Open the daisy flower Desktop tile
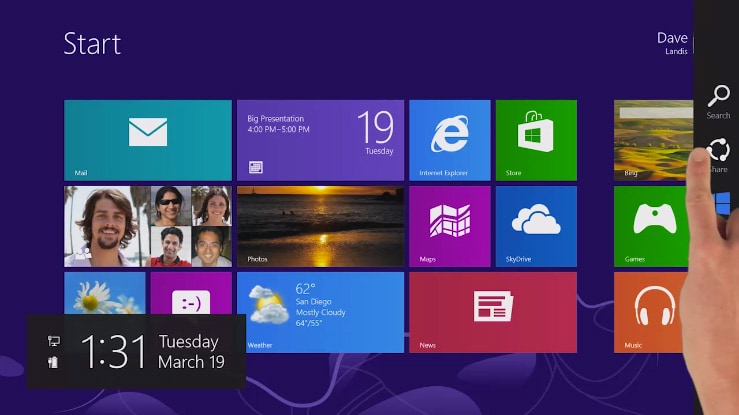This screenshot has height=415, width=739. pyautogui.click(x=105, y=293)
